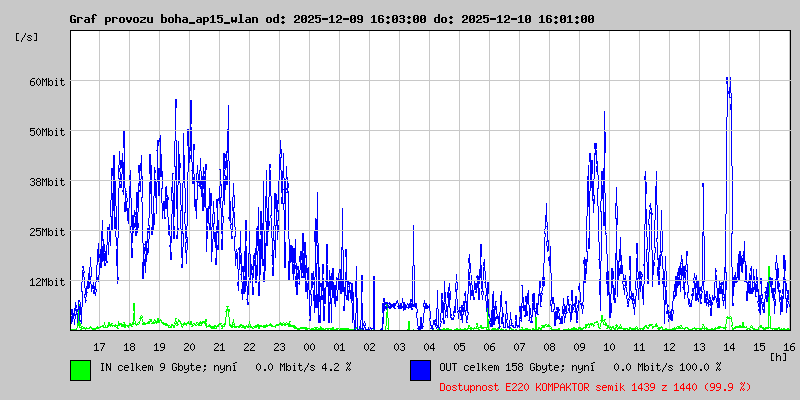Click the 60 Mbit traffic peak near 14h
The height and width of the screenshot is (400, 800).
(x=729, y=84)
